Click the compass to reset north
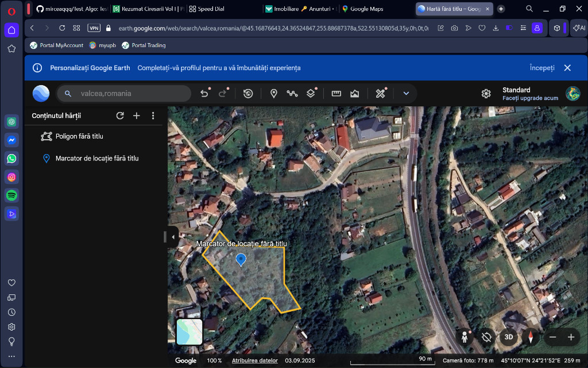 (531, 338)
